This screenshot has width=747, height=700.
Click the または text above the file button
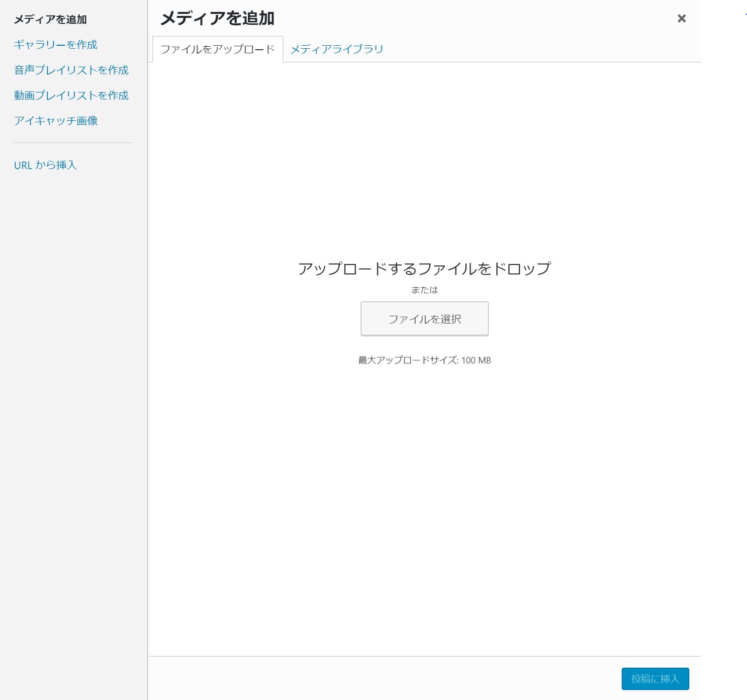pos(424,290)
